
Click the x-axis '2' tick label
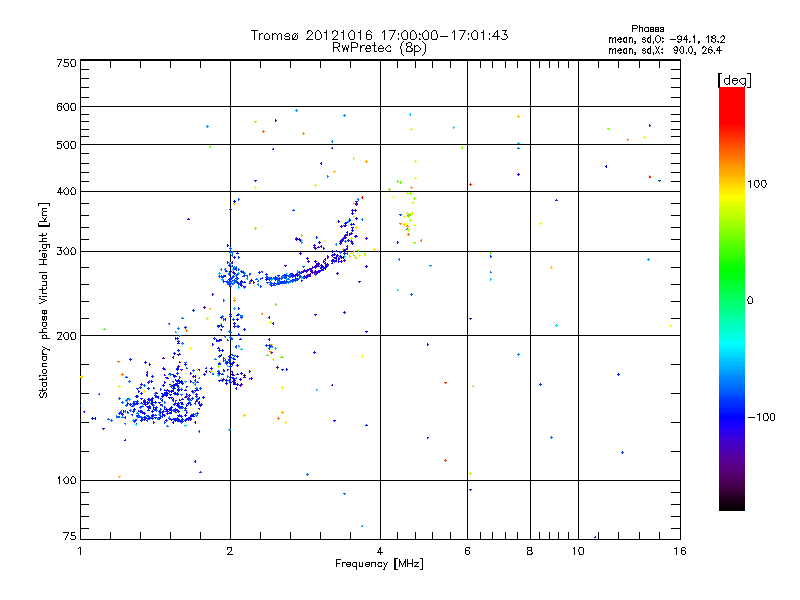coord(230,551)
